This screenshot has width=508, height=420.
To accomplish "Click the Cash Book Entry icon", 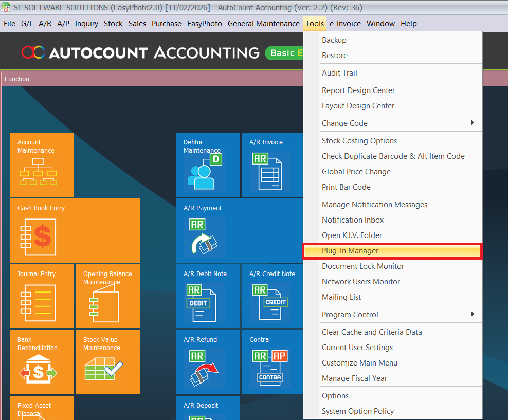I will 38,237.
